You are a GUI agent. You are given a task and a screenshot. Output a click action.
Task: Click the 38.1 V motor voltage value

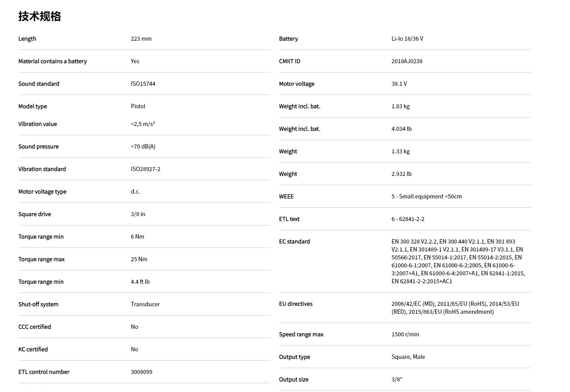[399, 84]
